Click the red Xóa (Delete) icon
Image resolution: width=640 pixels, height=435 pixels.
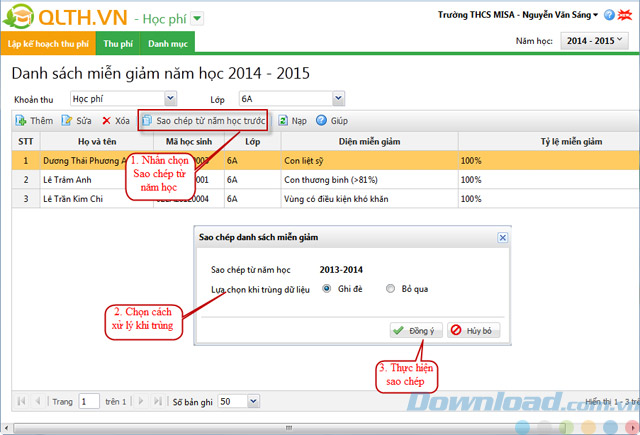pos(107,120)
